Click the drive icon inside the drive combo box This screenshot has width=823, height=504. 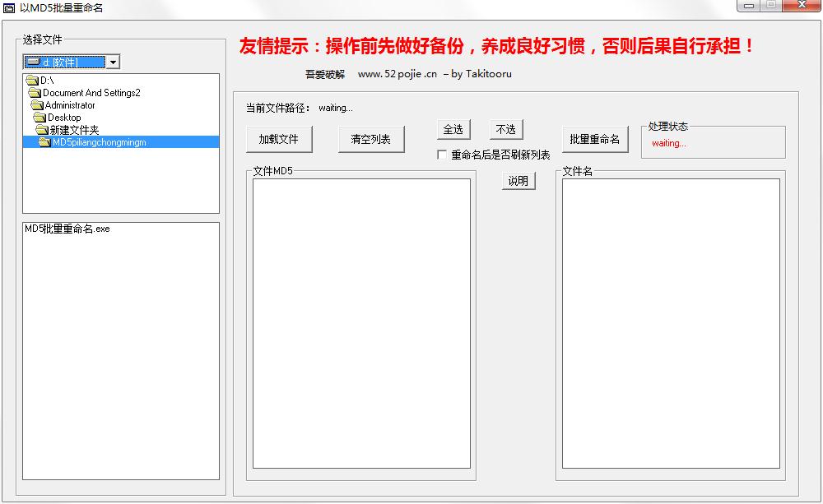click(x=35, y=61)
